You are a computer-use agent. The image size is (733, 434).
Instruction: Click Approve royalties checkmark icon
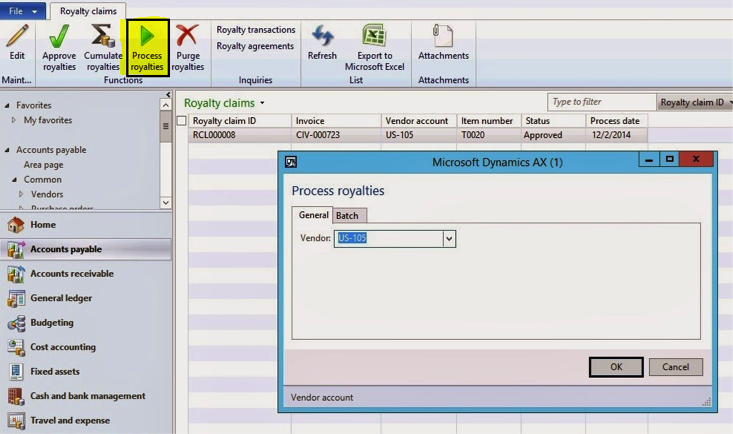[x=59, y=36]
